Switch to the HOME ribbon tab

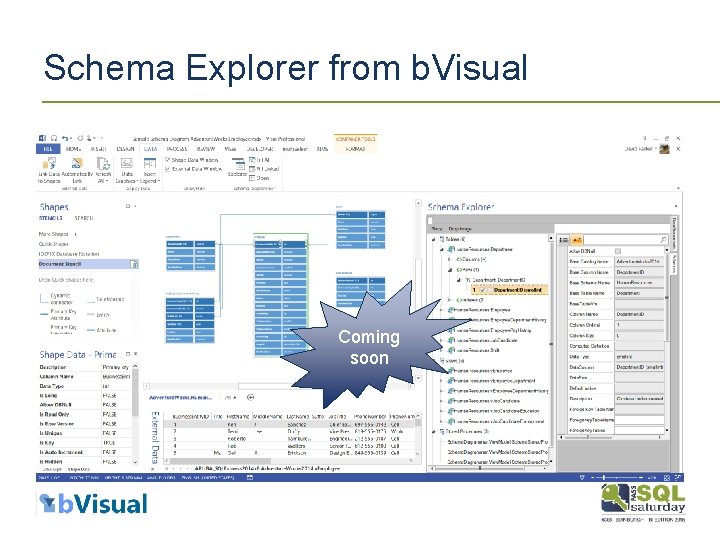[x=73, y=149]
